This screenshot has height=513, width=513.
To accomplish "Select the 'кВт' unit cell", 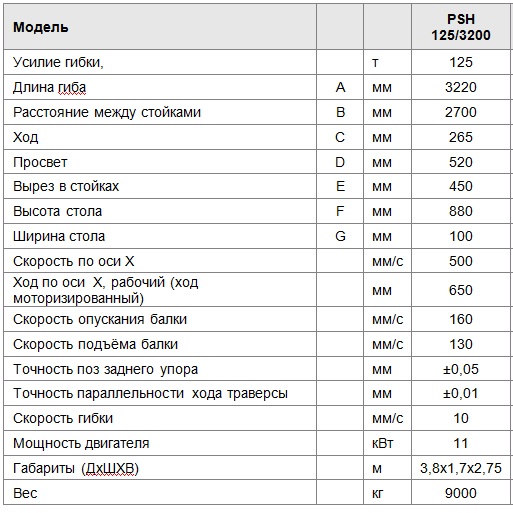I will pyautogui.click(x=387, y=443).
